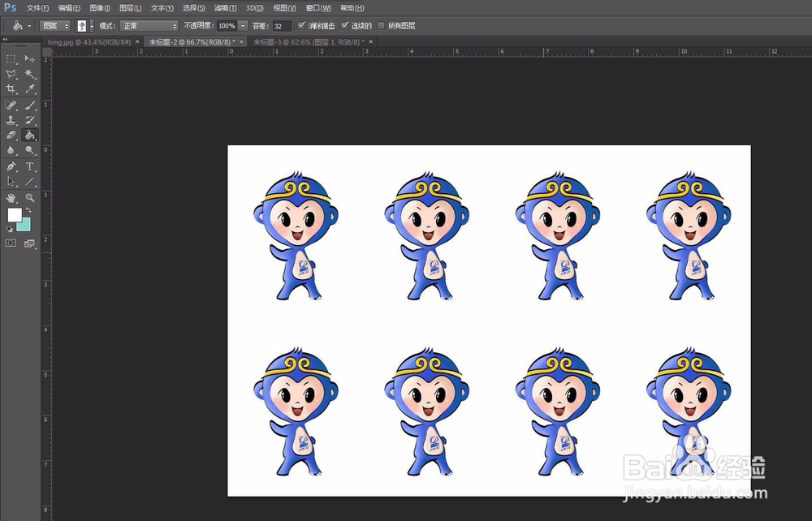Click the tolerance field showing 32

(x=282, y=26)
